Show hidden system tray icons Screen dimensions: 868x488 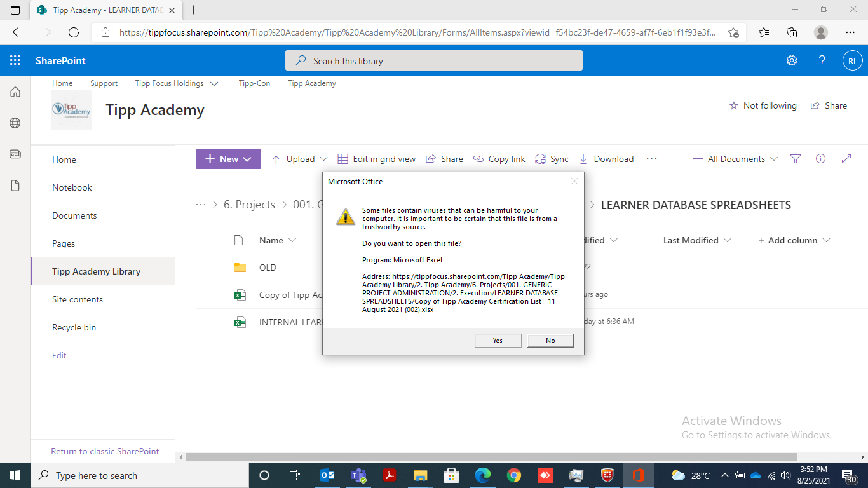[x=724, y=475]
